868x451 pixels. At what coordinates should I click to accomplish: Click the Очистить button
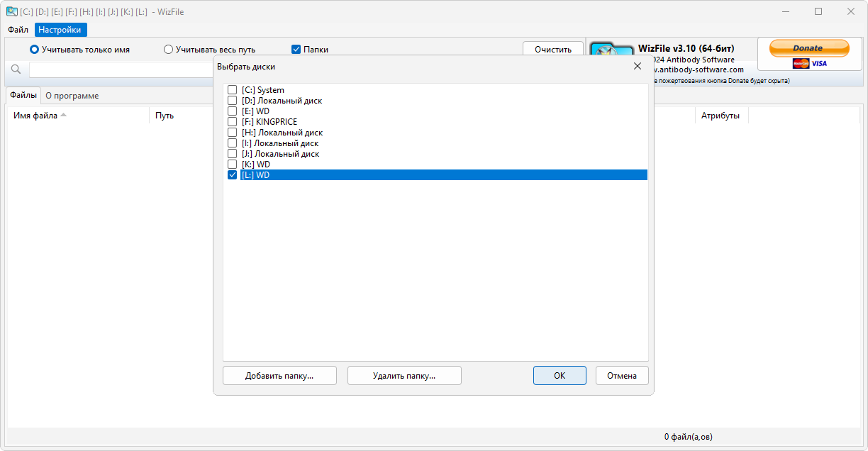click(x=553, y=50)
